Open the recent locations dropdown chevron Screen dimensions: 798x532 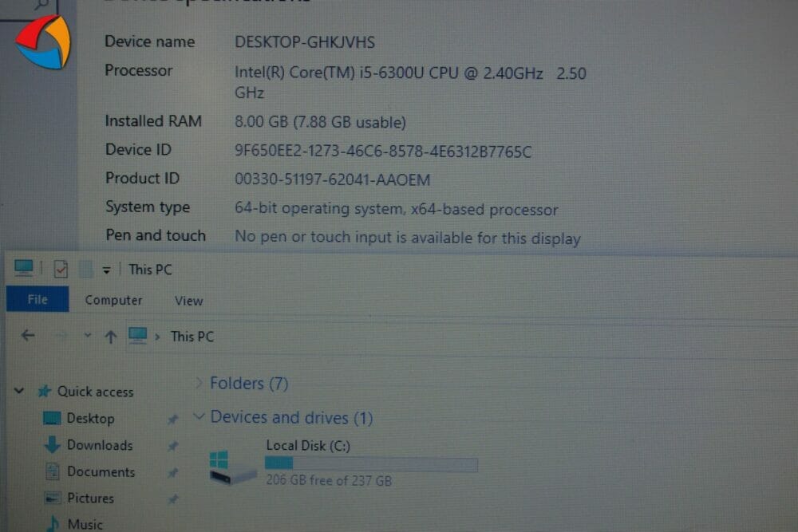coord(88,335)
